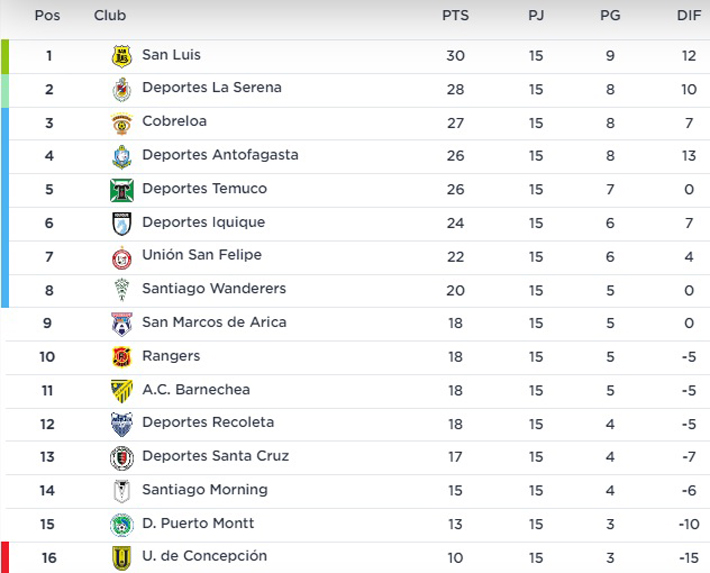This screenshot has height=573, width=710.
Task: Sort by the DIF column header
Action: click(689, 16)
